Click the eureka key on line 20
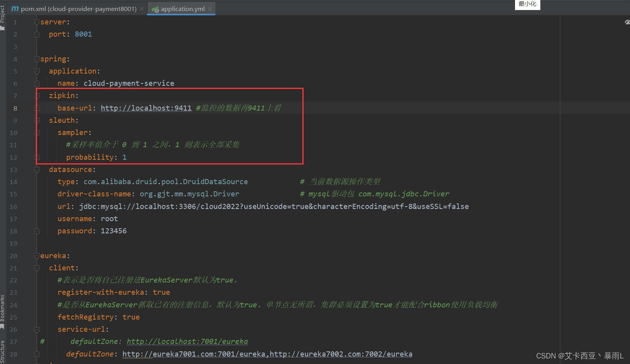This screenshot has width=630, height=364. (x=53, y=256)
